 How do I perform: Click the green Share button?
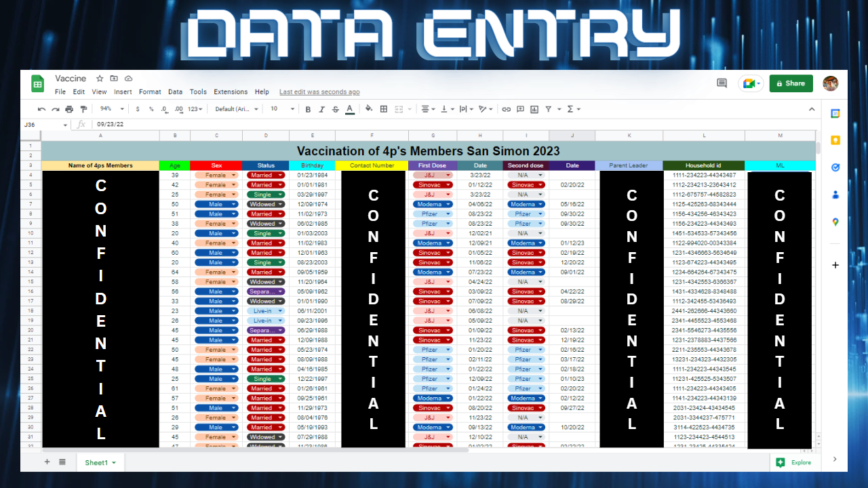(791, 83)
